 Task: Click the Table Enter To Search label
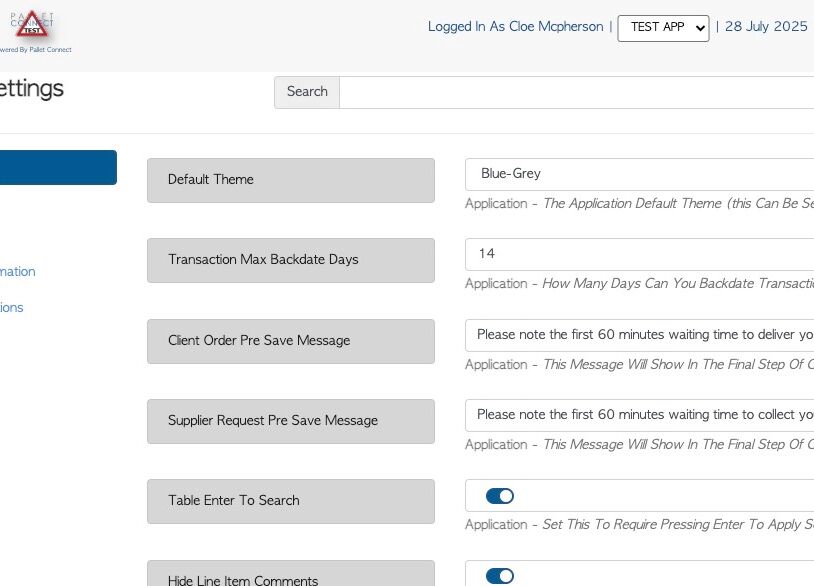pyautogui.click(x=290, y=501)
